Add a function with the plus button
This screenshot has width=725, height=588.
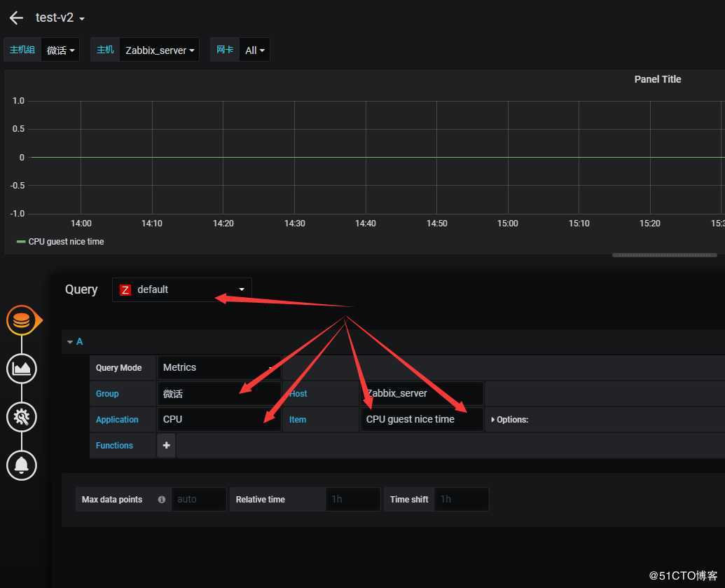point(167,446)
